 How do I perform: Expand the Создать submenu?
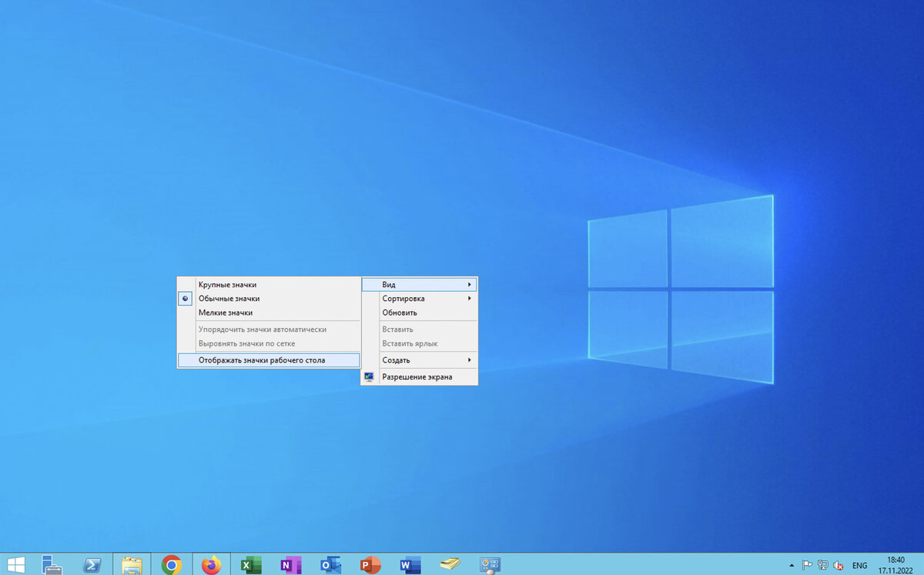pos(420,360)
